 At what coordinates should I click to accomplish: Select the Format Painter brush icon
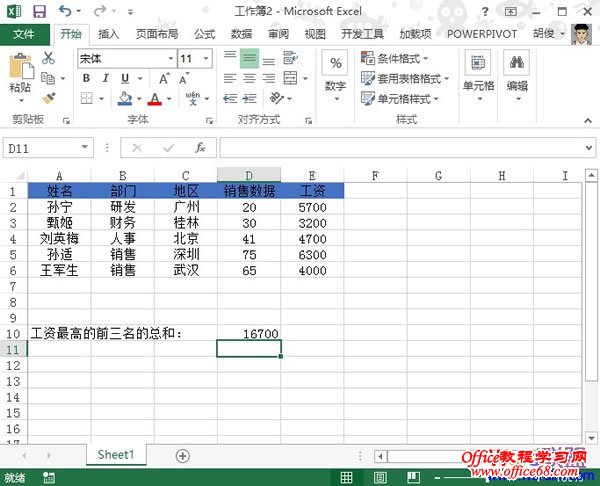coord(48,98)
